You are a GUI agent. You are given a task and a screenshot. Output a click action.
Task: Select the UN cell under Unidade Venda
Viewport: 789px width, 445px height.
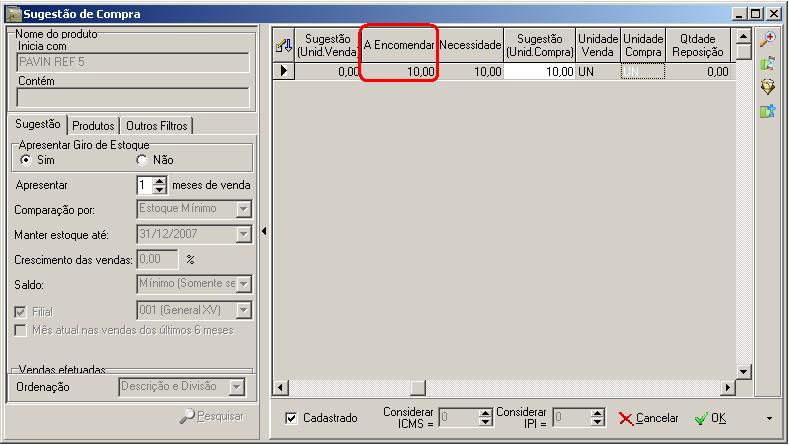point(598,71)
